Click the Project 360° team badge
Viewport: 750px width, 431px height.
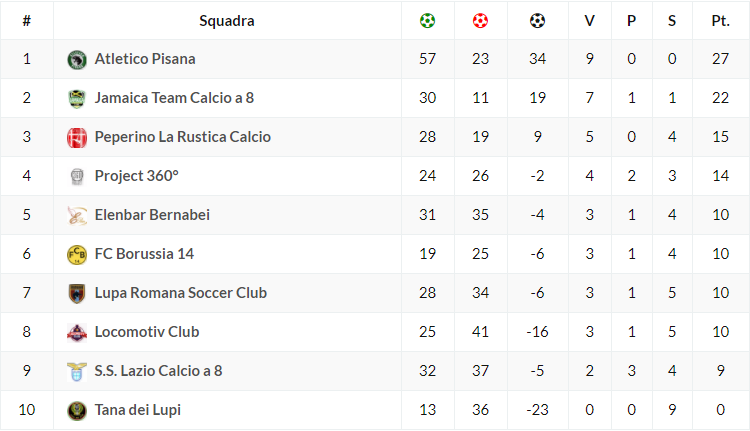click(77, 176)
